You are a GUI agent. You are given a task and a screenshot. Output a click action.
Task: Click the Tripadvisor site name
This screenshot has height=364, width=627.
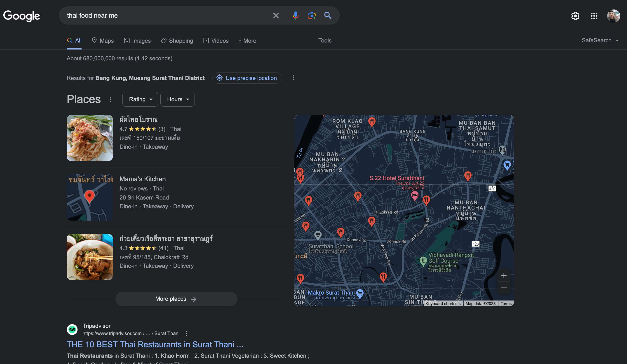pyautogui.click(x=96, y=326)
